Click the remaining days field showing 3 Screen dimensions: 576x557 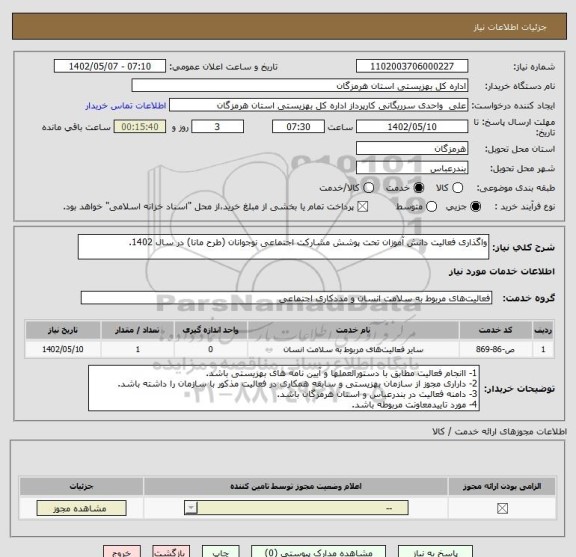(217, 127)
